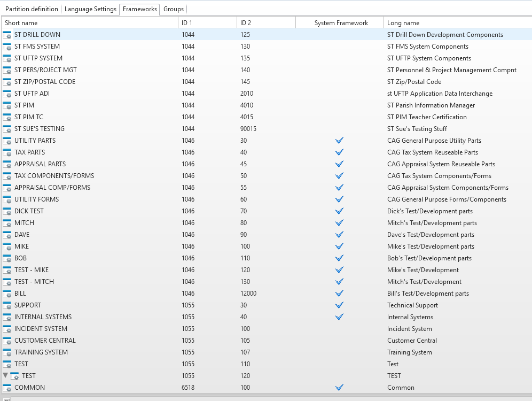Switch to the Partition definition tab
This screenshot has width=532, height=401.
click(x=32, y=9)
